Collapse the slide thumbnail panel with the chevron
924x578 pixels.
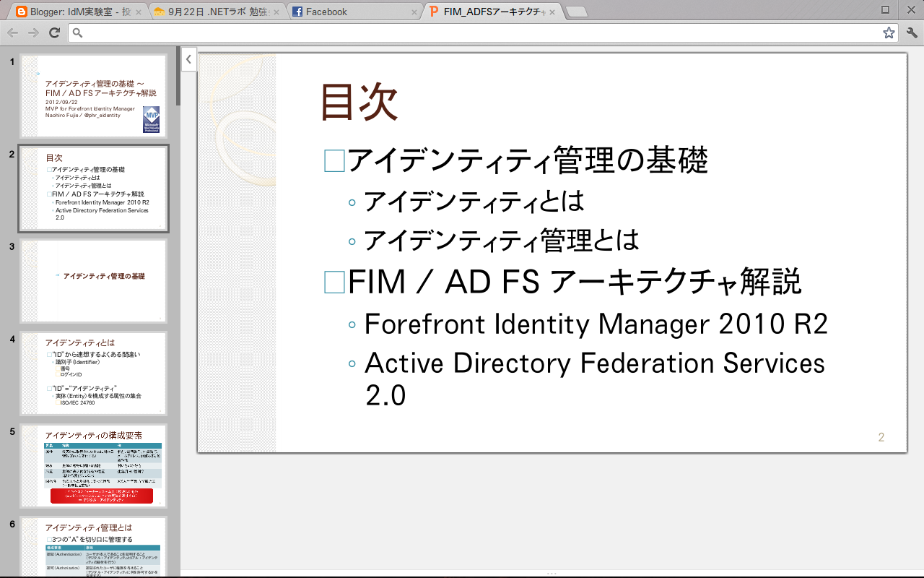point(188,59)
